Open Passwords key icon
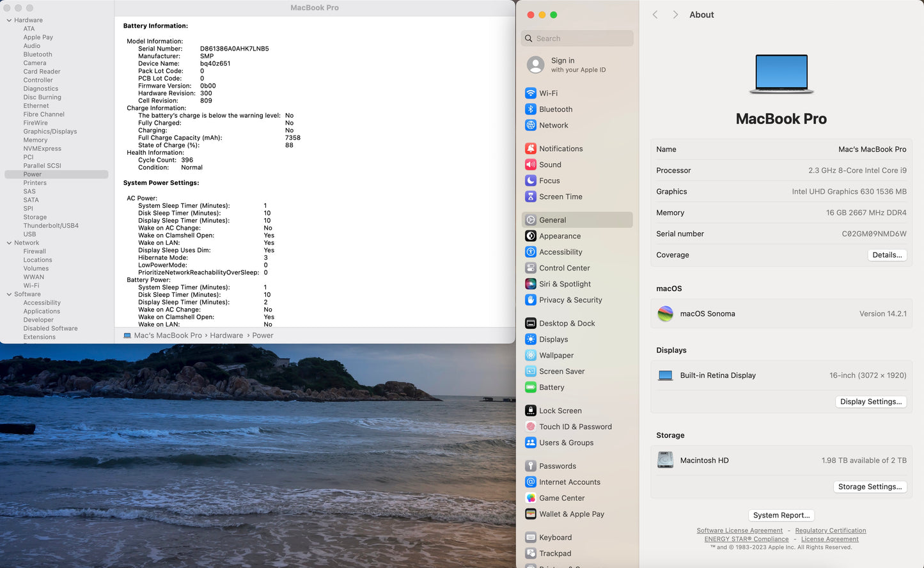Image resolution: width=924 pixels, height=568 pixels. (531, 466)
